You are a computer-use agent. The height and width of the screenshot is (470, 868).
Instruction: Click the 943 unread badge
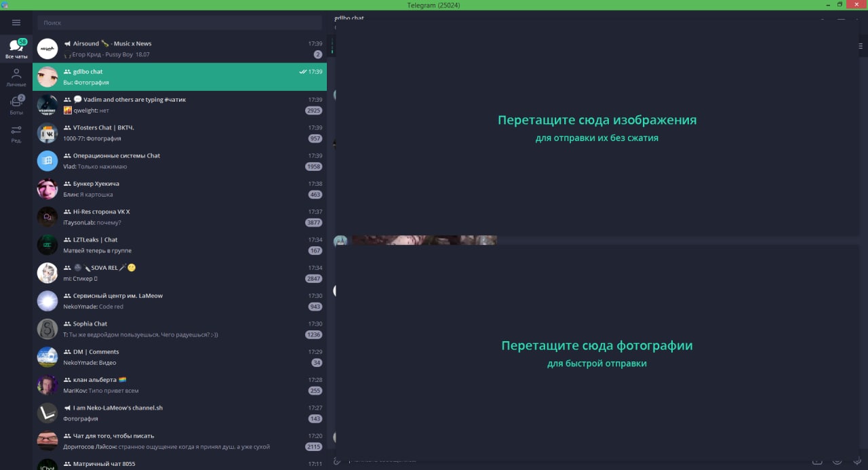[x=315, y=307]
